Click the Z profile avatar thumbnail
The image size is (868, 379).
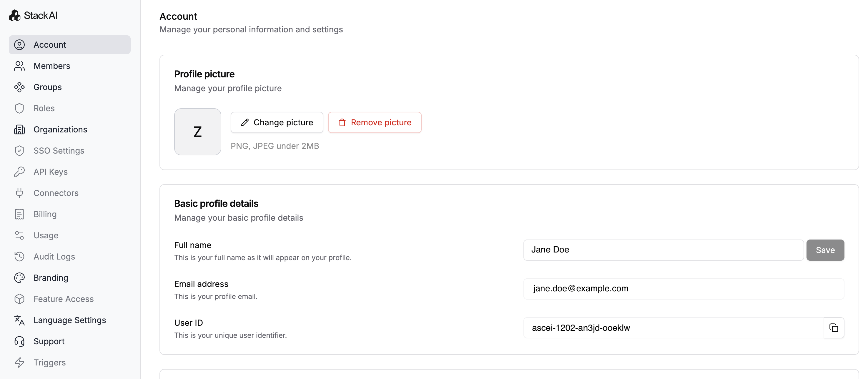click(197, 132)
